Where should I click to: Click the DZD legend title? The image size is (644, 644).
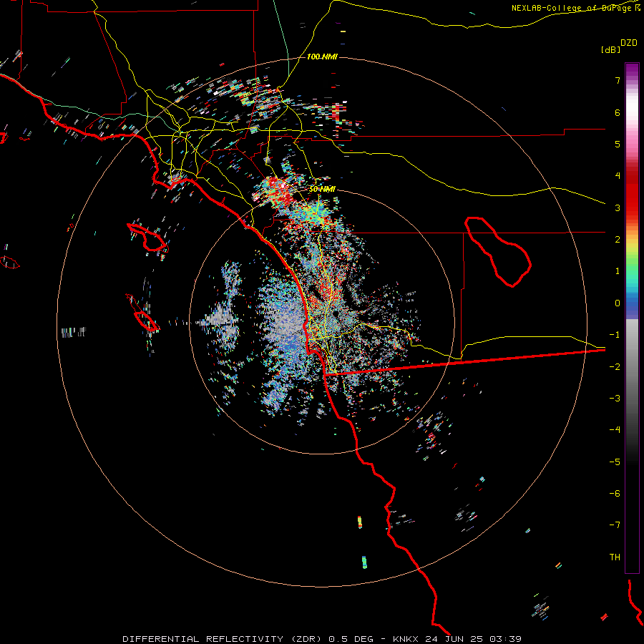(629, 43)
